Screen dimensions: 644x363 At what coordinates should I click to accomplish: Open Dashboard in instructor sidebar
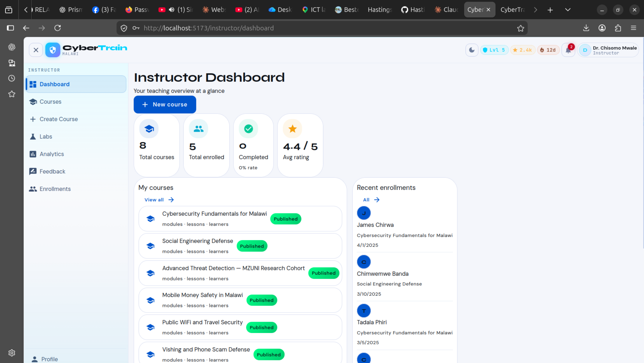(76, 84)
